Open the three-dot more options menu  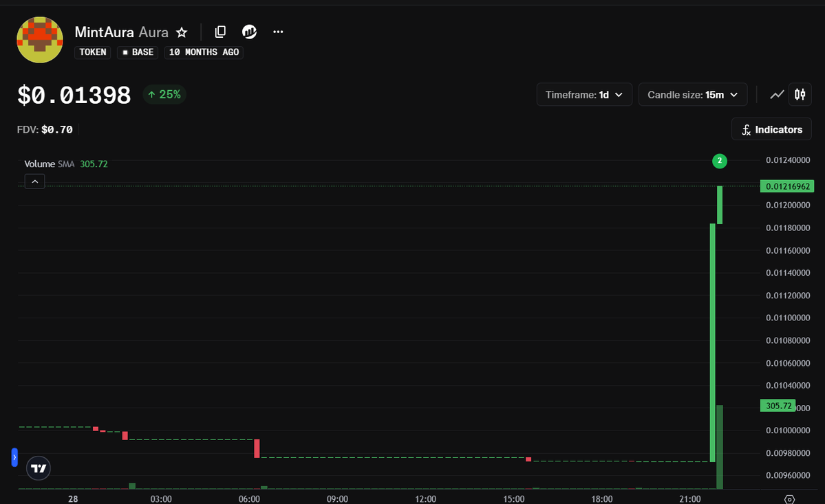point(278,32)
